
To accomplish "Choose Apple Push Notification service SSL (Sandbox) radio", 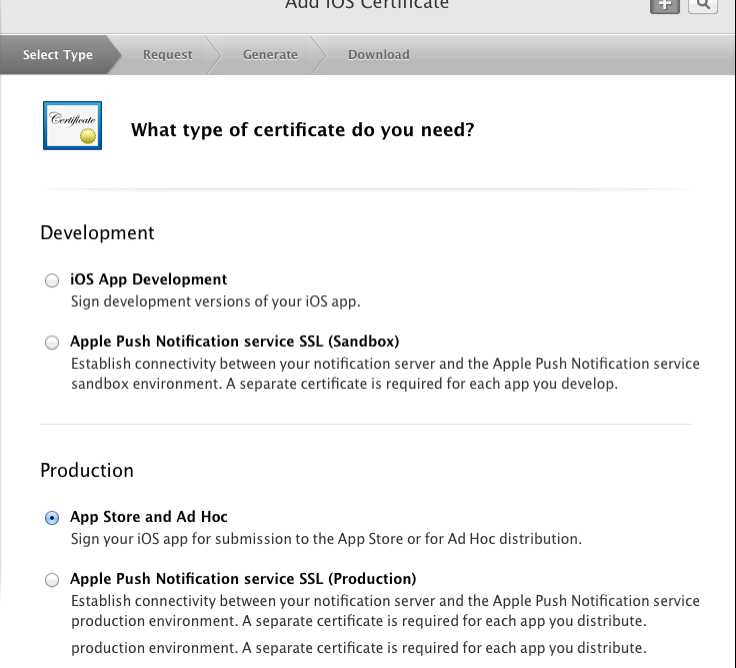I will (x=52, y=342).
